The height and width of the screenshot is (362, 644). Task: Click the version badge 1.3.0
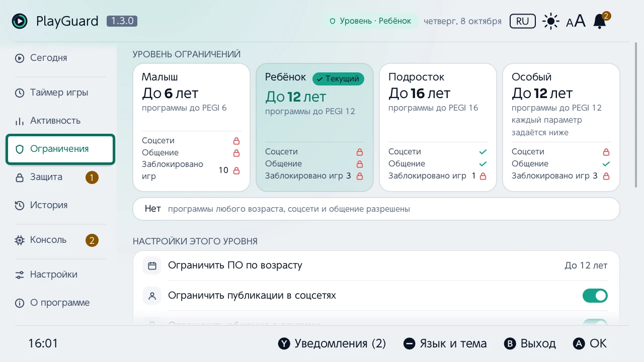[122, 21]
